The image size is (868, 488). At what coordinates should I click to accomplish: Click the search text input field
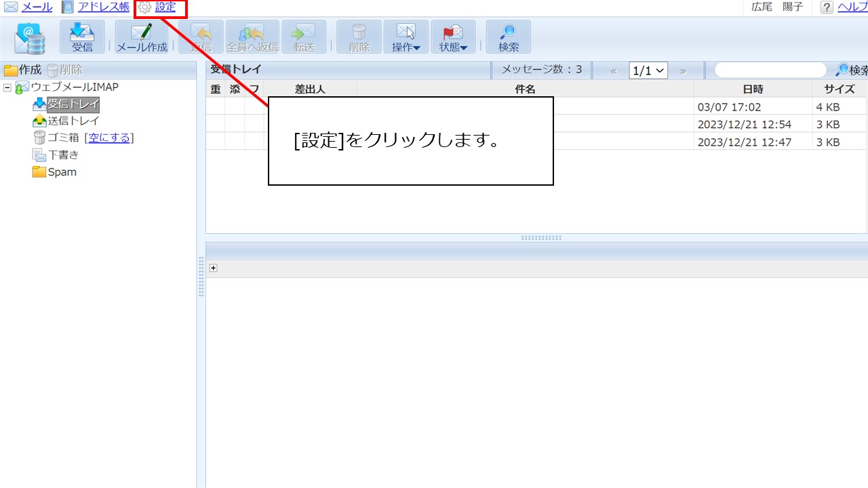point(770,70)
